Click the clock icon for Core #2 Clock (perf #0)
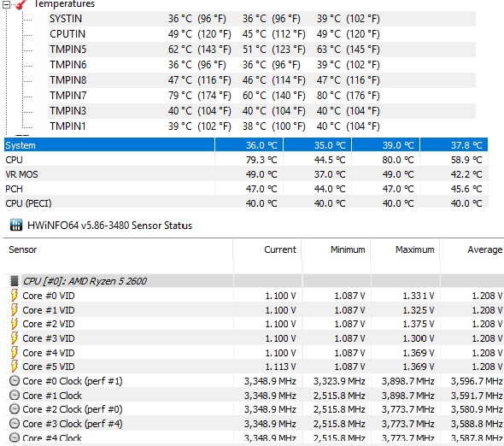This screenshot has height=446, width=504. [15, 409]
